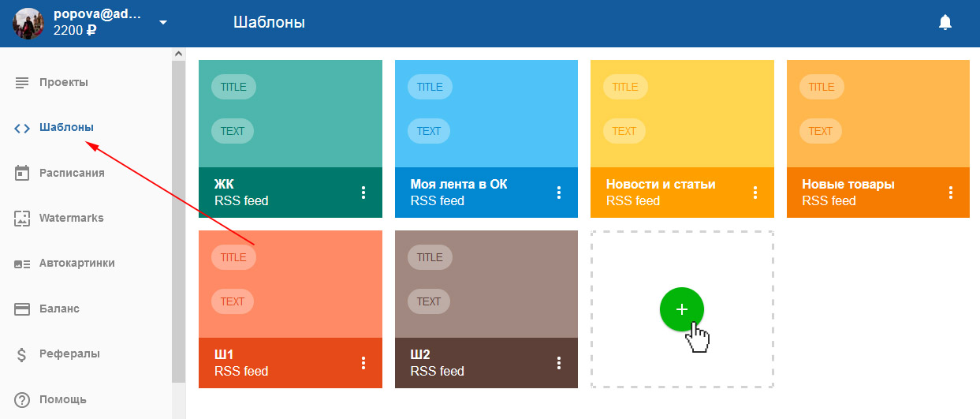Click the Помощь question mark icon
980x419 pixels.
(x=22, y=399)
